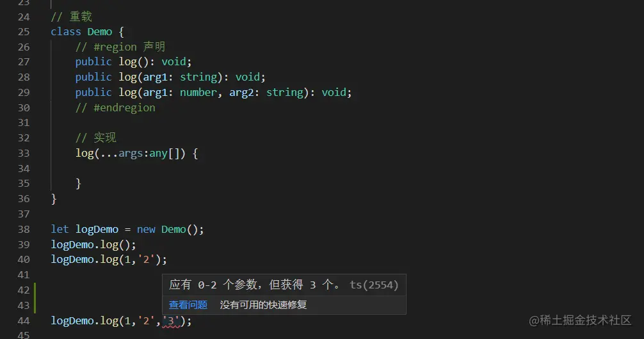Click the comment // 实现
The height and width of the screenshot is (339, 644).
pos(96,138)
